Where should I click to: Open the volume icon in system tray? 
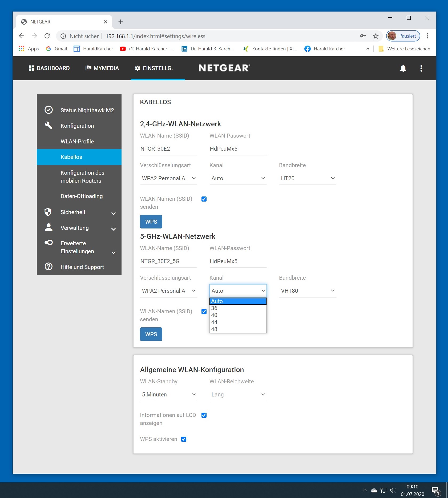coord(393,490)
